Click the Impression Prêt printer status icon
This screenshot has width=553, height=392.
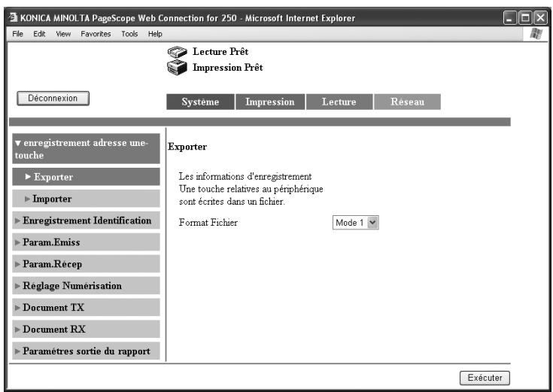[177, 68]
